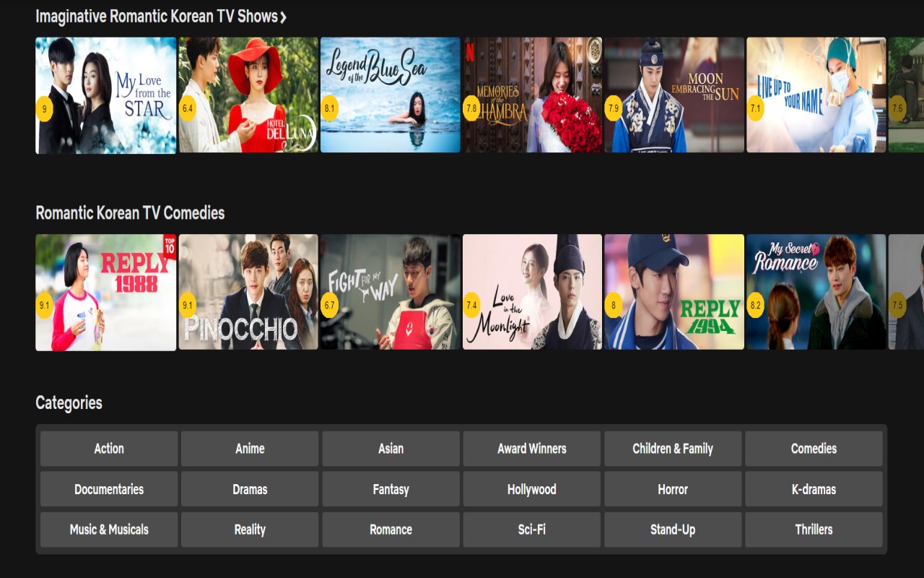Viewport: 924px width, 578px height.
Task: Select Fight for My Way thumbnail
Action: click(390, 292)
